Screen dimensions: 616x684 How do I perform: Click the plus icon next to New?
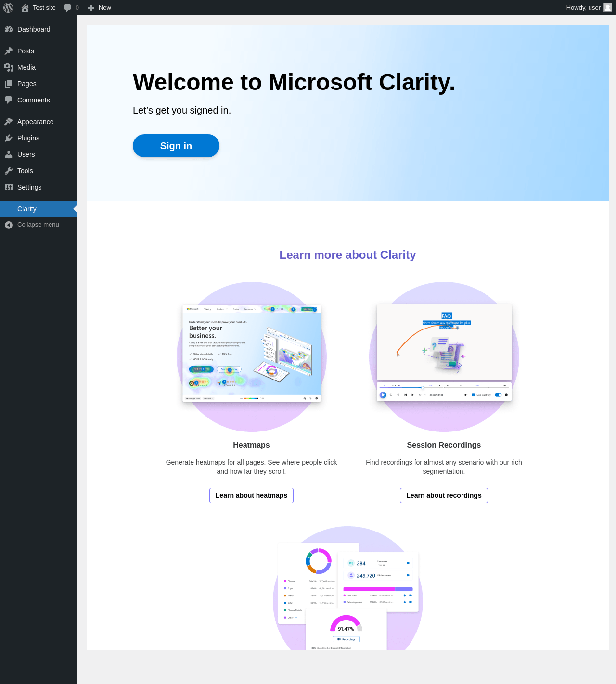tap(91, 8)
